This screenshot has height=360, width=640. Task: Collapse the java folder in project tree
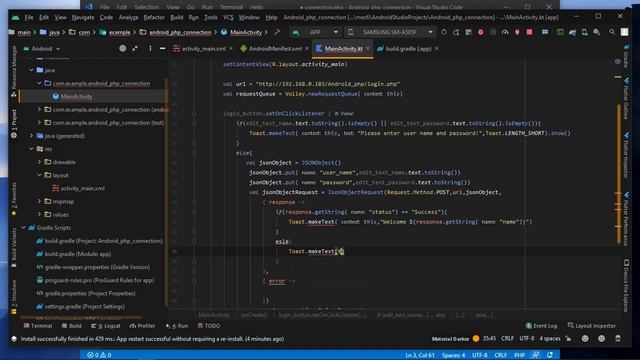coord(31,70)
